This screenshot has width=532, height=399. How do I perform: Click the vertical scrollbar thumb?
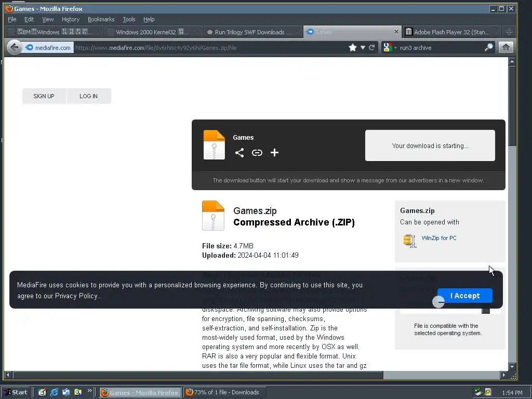(x=512, y=106)
